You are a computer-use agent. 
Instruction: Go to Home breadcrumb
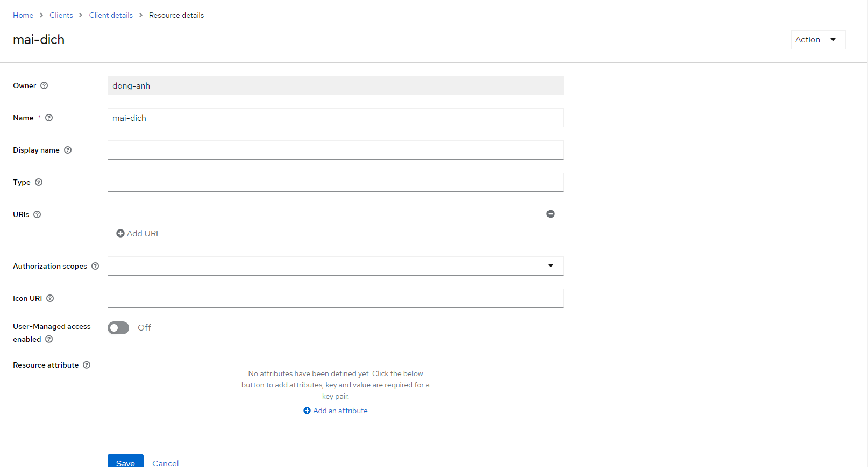point(23,15)
